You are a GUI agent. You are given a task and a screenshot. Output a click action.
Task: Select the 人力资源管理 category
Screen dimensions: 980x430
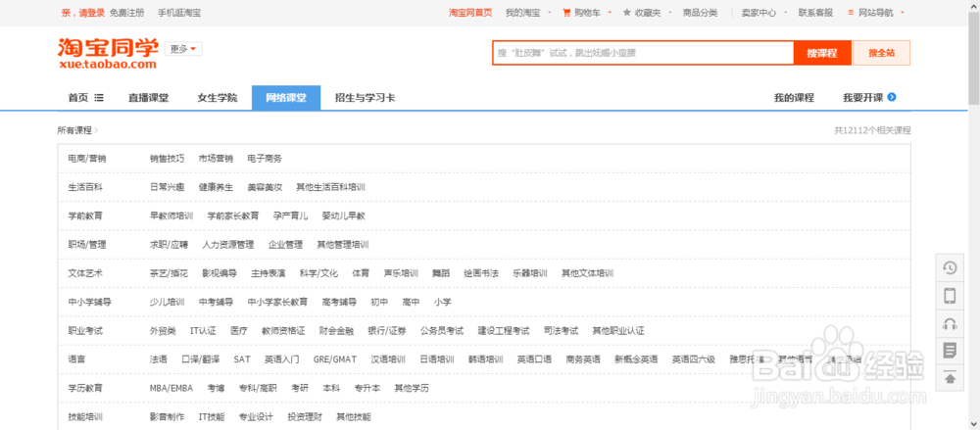pos(228,245)
